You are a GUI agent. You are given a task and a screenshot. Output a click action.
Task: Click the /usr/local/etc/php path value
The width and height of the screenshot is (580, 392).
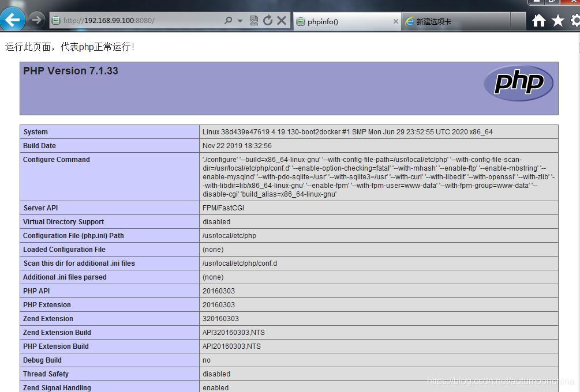(229, 236)
